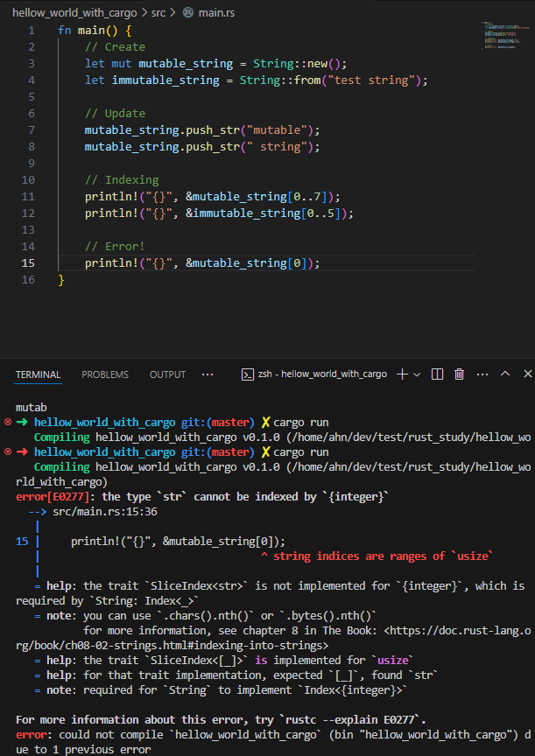This screenshot has width=535, height=756.
Task: Click the Rust file icon in breadcrumb
Action: pos(188,12)
